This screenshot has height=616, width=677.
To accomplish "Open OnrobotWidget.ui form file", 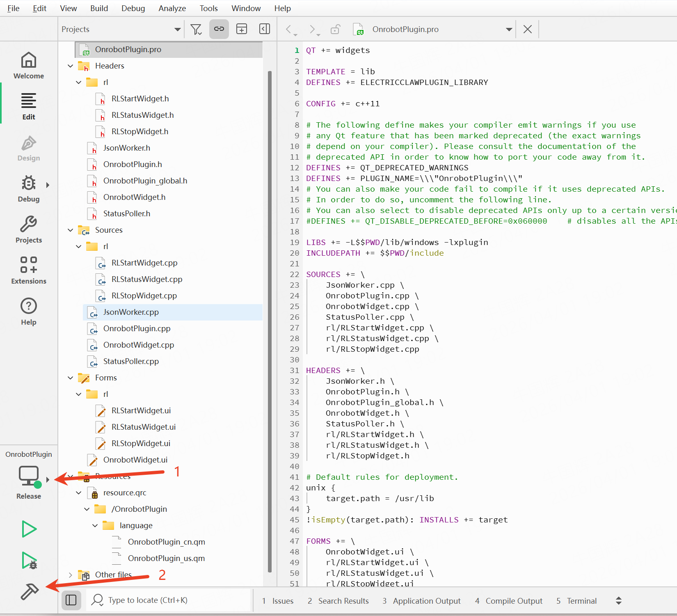I will pos(135,460).
